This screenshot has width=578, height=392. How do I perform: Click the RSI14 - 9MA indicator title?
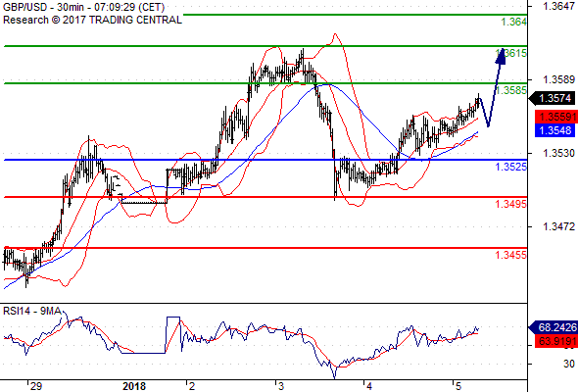31,312
